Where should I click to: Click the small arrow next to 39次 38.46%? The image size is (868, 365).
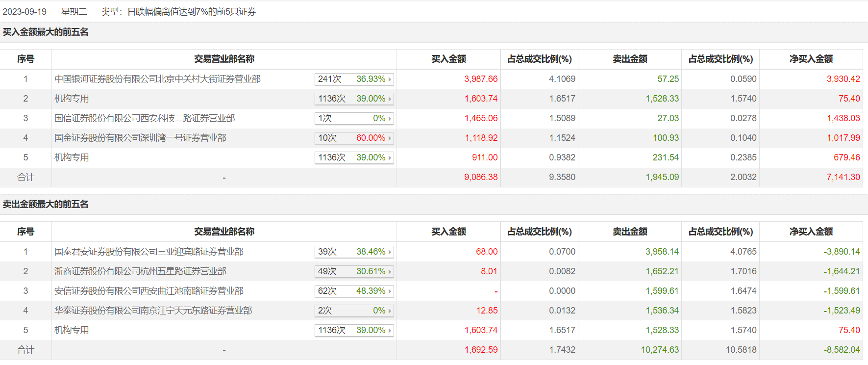tap(390, 252)
